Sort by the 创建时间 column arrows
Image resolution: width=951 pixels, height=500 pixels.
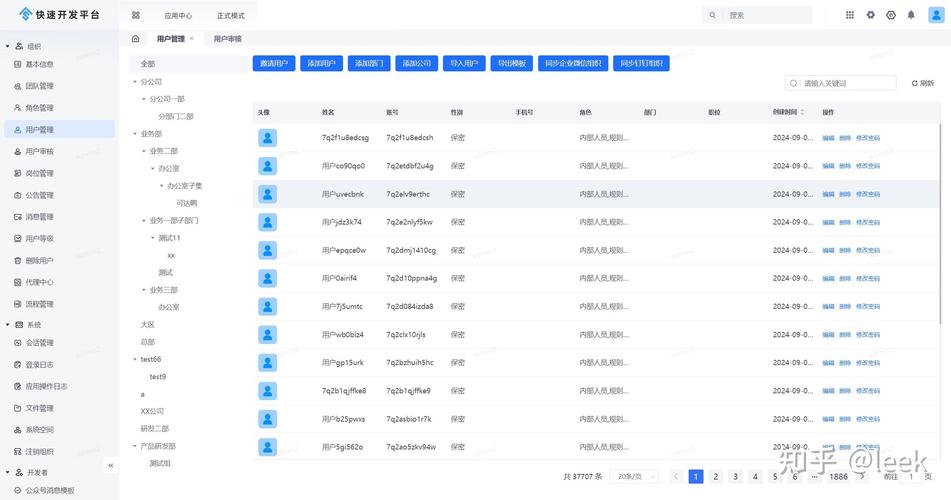coord(802,112)
